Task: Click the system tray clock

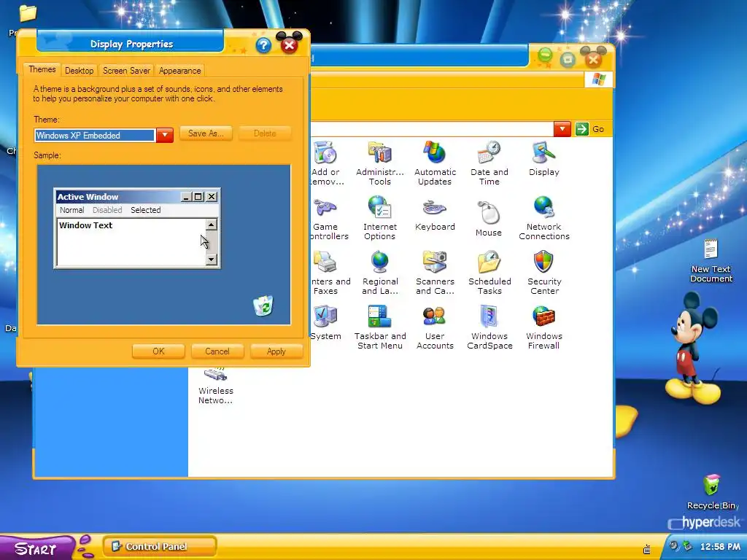Action: [720, 547]
